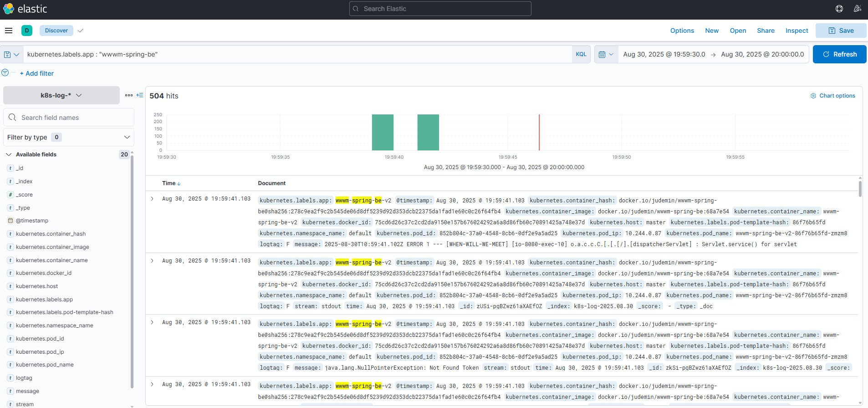Click the green D space avatar

[x=27, y=31]
